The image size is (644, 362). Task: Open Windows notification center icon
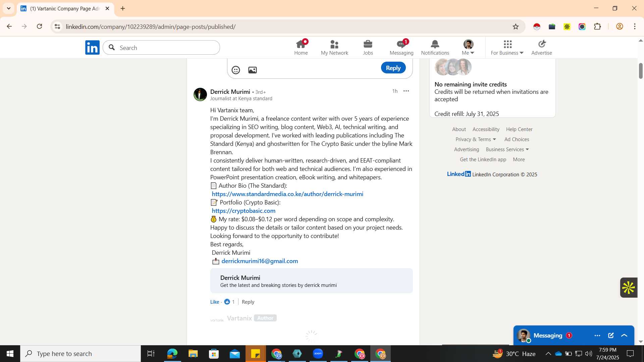tap(630, 354)
